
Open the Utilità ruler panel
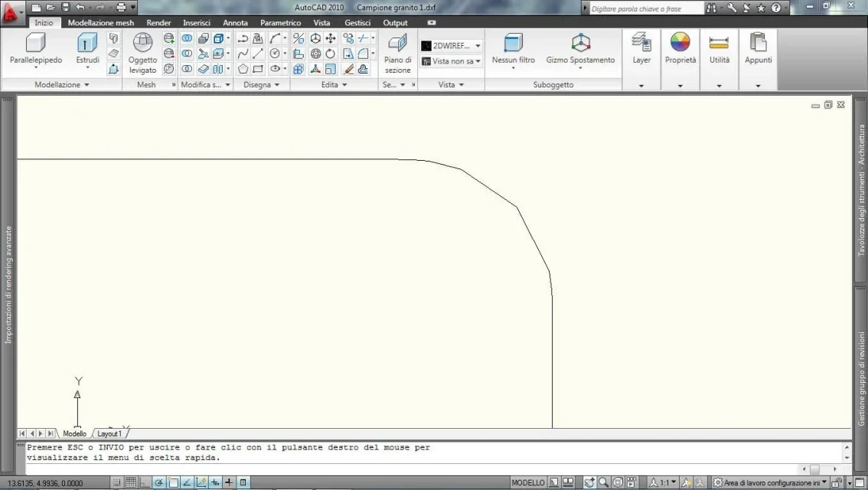pyautogui.click(x=719, y=49)
